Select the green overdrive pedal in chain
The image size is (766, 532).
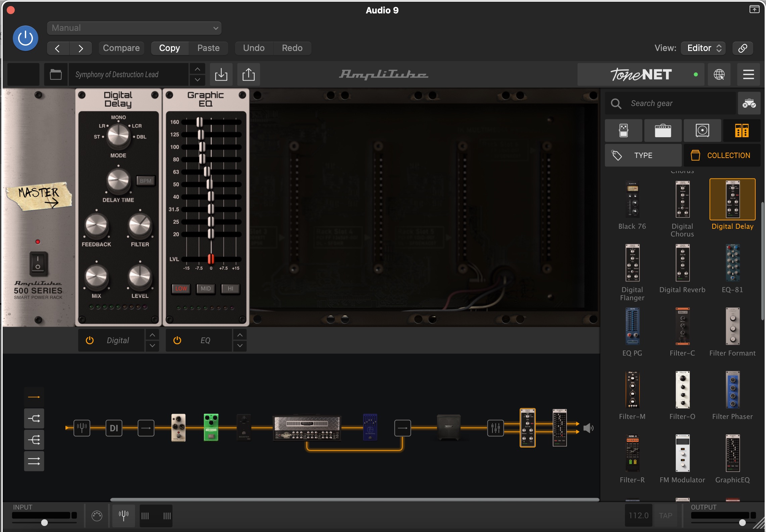click(x=211, y=427)
